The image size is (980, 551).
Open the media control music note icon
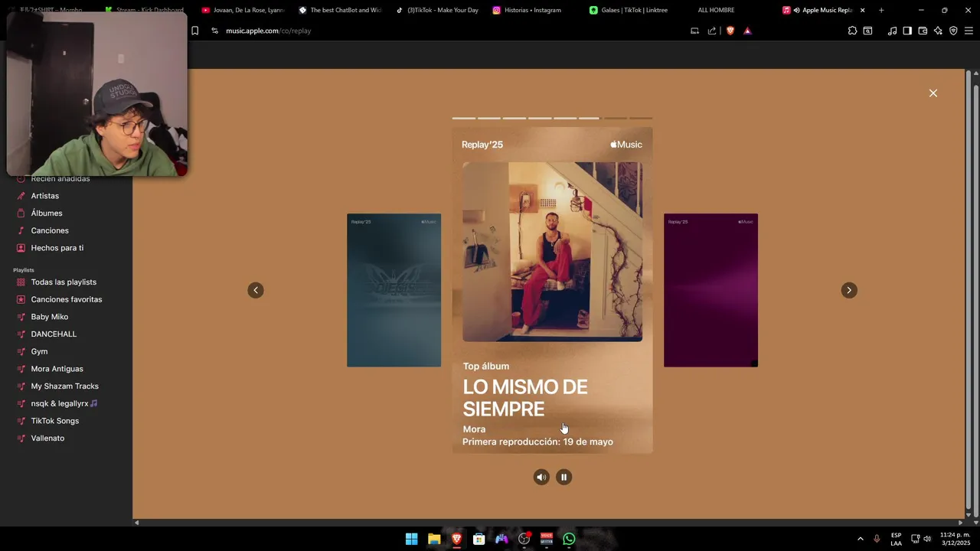pyautogui.click(x=892, y=31)
